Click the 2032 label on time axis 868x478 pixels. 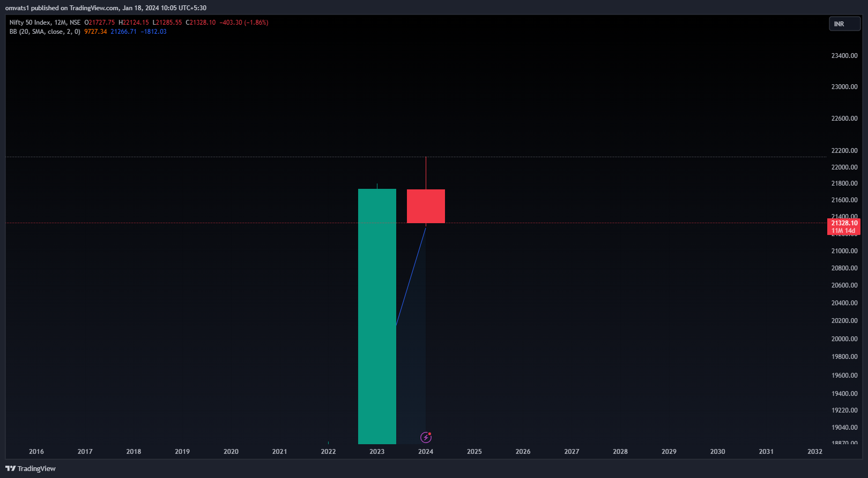815,452
